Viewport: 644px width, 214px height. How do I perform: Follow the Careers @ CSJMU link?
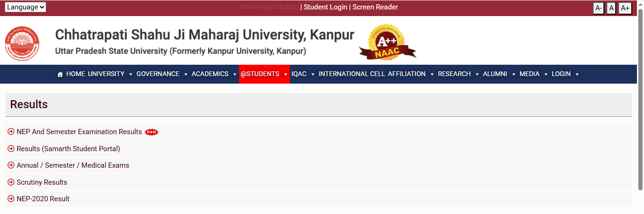point(270,7)
